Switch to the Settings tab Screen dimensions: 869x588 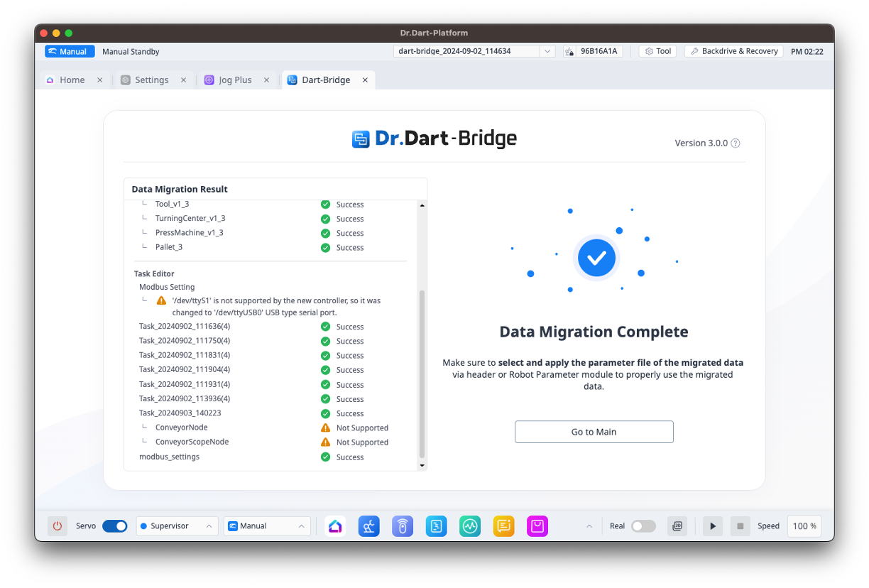pos(151,80)
